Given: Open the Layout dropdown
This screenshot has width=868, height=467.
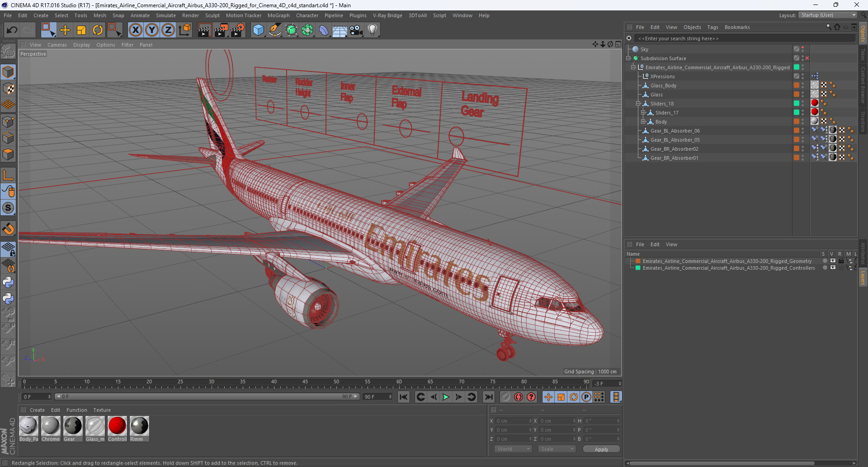Looking at the screenshot, I should pos(828,15).
